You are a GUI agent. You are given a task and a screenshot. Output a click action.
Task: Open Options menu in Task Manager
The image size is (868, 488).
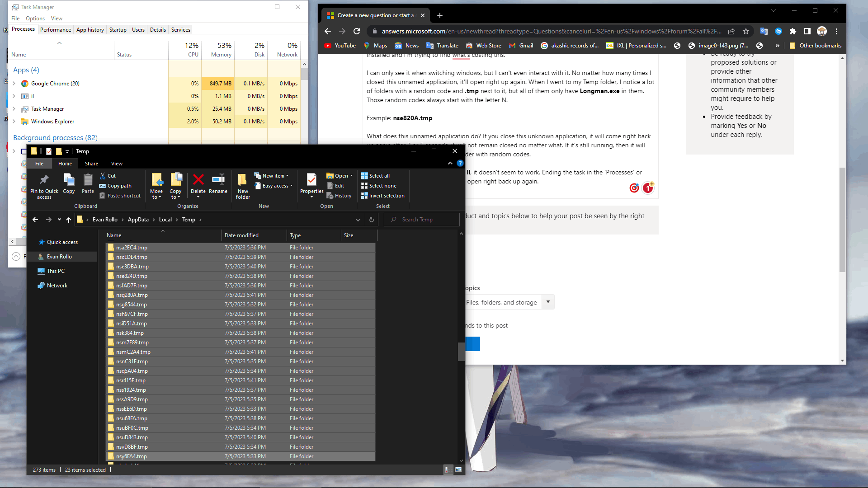pos(35,19)
